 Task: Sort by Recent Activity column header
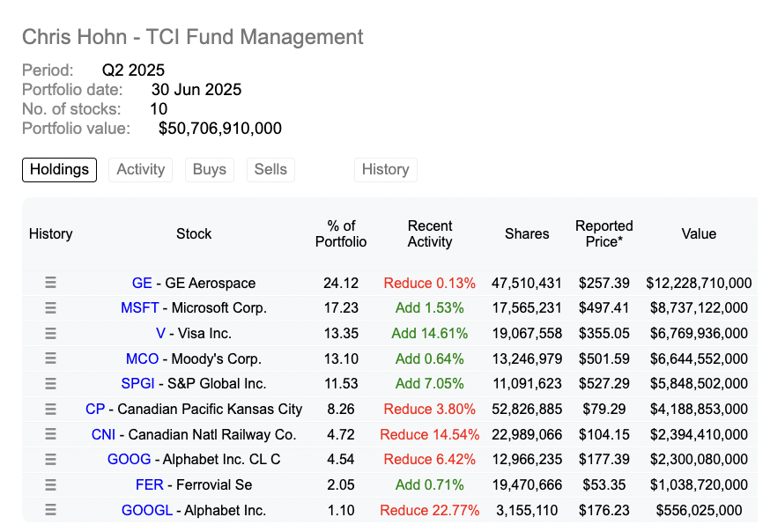[x=430, y=233]
